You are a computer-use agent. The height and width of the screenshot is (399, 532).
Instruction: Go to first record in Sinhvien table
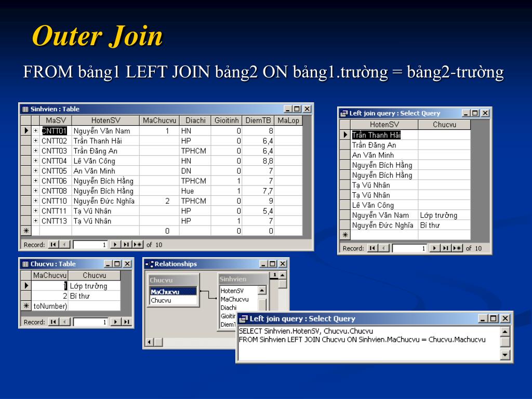[54, 244]
